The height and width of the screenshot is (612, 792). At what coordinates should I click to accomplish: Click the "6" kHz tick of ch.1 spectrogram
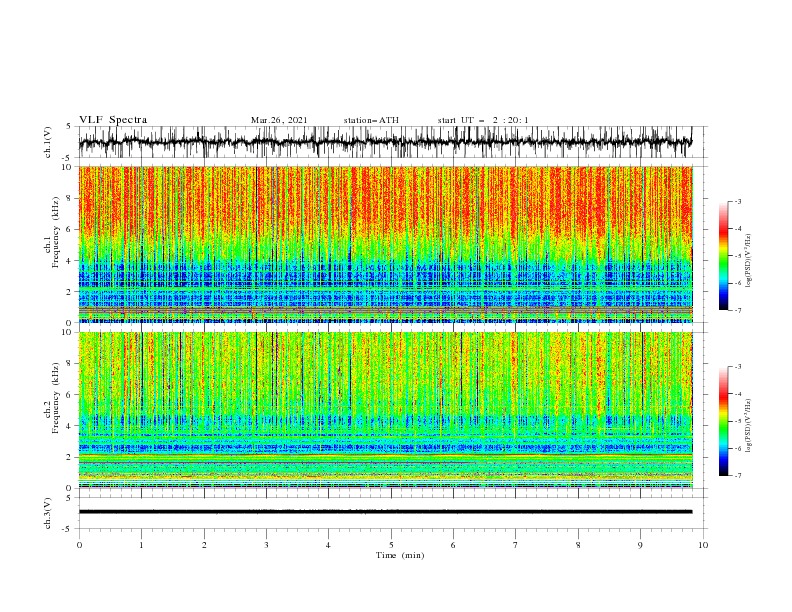[x=69, y=229]
